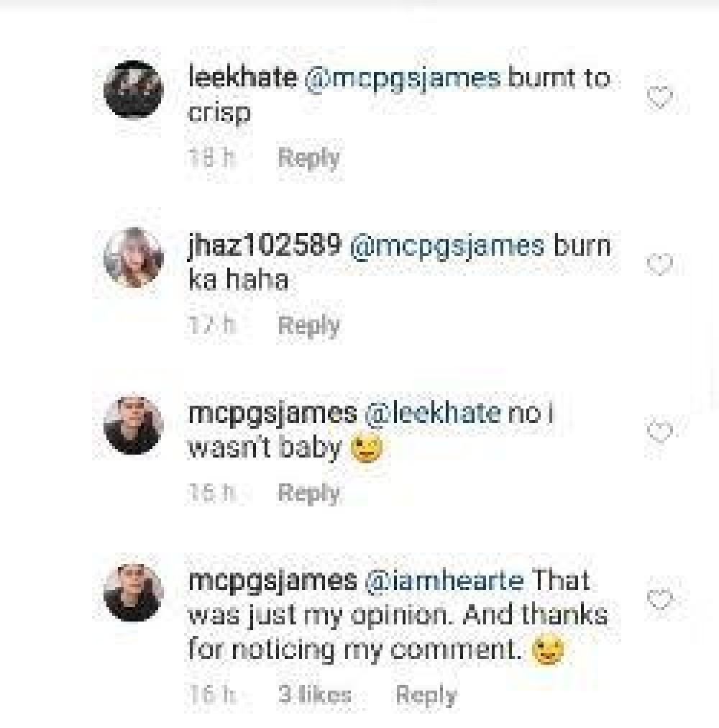This screenshot has width=719, height=728.
Task: Tap heart on "no i wasn't baby" comment
Action: coord(659,432)
